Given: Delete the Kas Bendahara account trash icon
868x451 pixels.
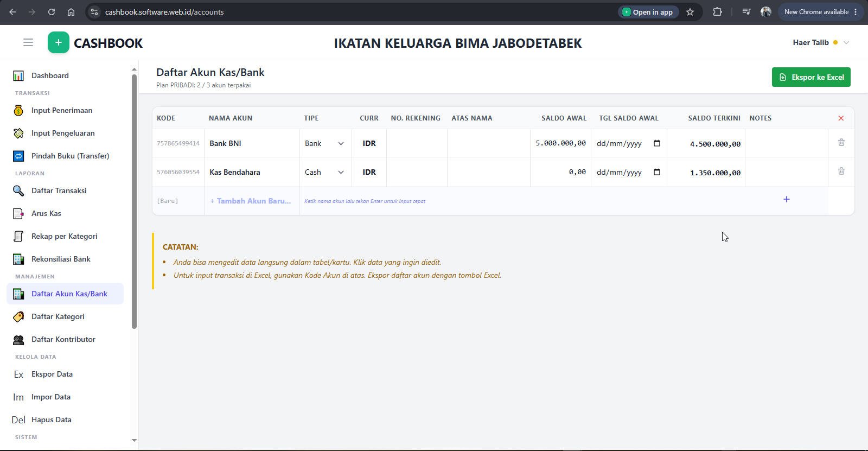Looking at the screenshot, I should (841, 171).
